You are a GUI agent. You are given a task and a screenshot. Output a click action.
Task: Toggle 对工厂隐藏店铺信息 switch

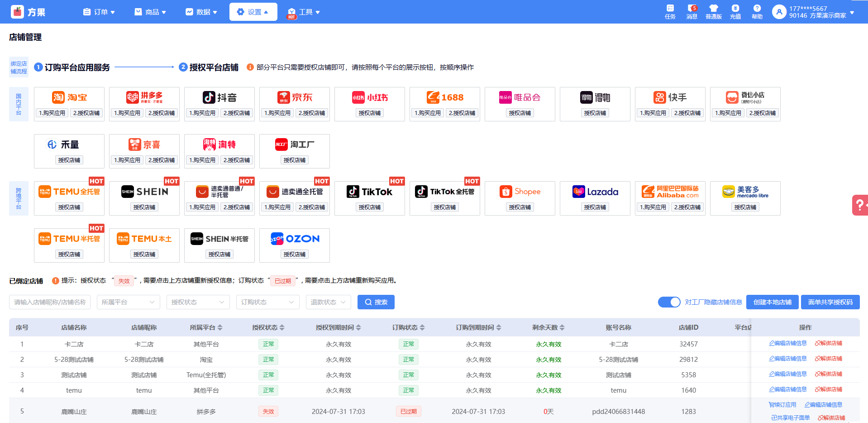click(669, 302)
